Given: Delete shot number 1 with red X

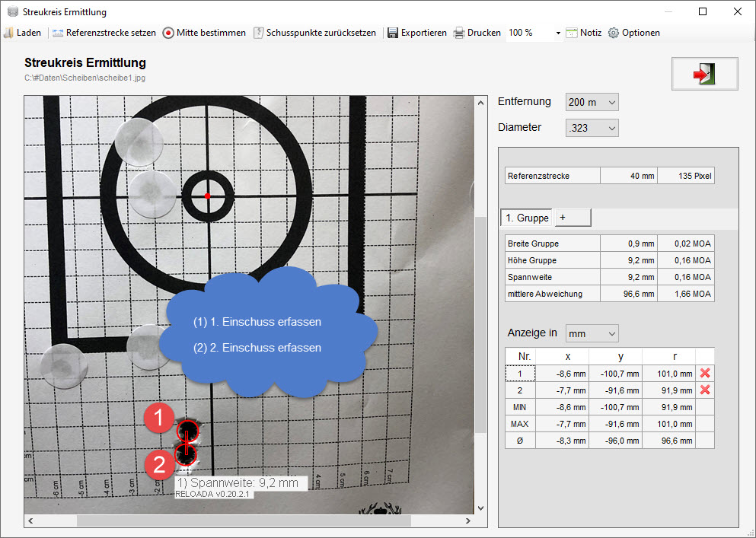Looking at the screenshot, I should (x=705, y=373).
